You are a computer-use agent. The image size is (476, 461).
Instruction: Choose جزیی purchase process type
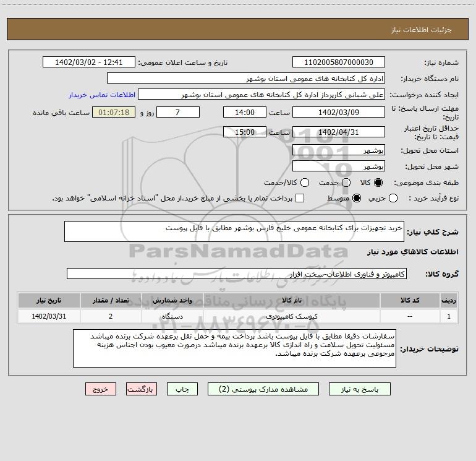click(x=393, y=198)
